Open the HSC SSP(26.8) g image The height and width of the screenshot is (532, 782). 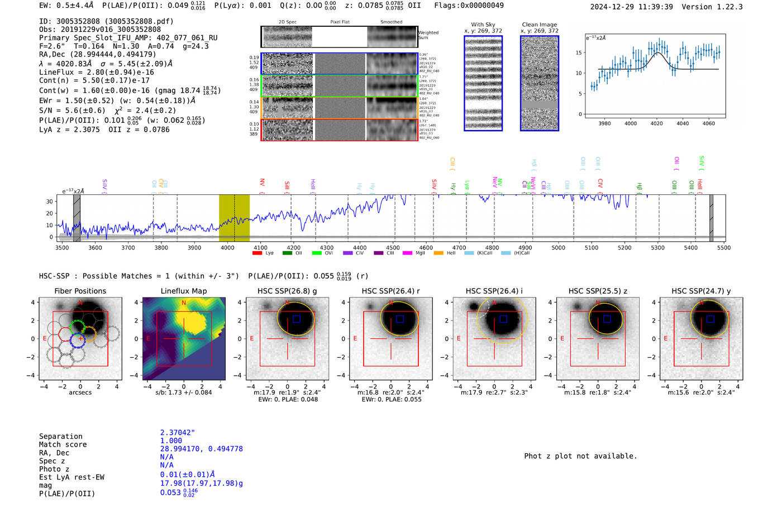coord(287,339)
